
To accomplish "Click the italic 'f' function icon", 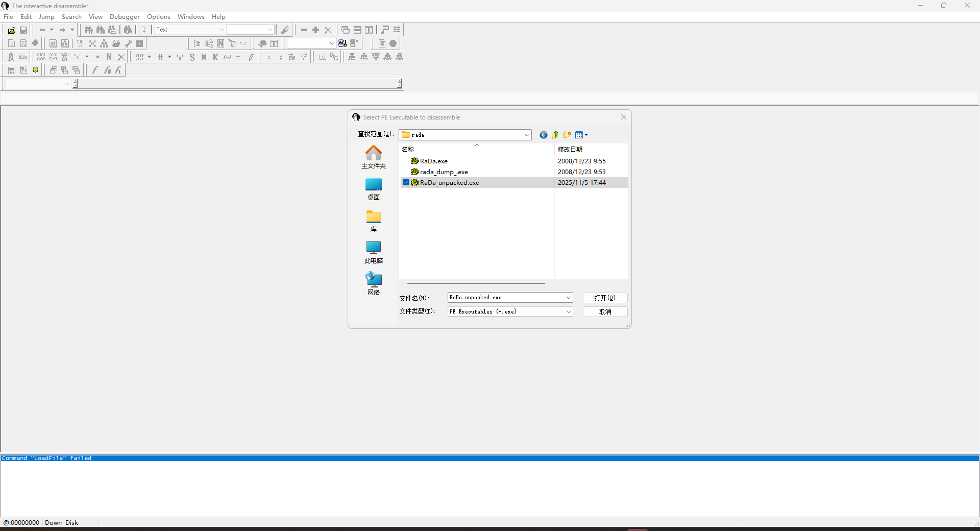I will [95, 70].
